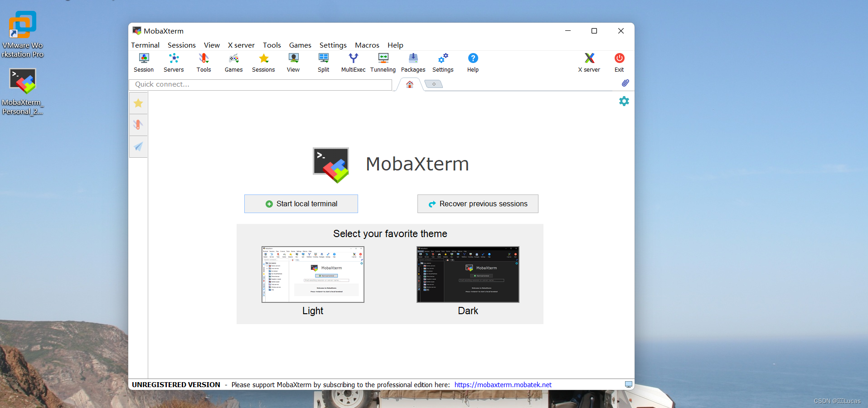868x408 pixels.
Task: Open the View menu
Action: 212,45
